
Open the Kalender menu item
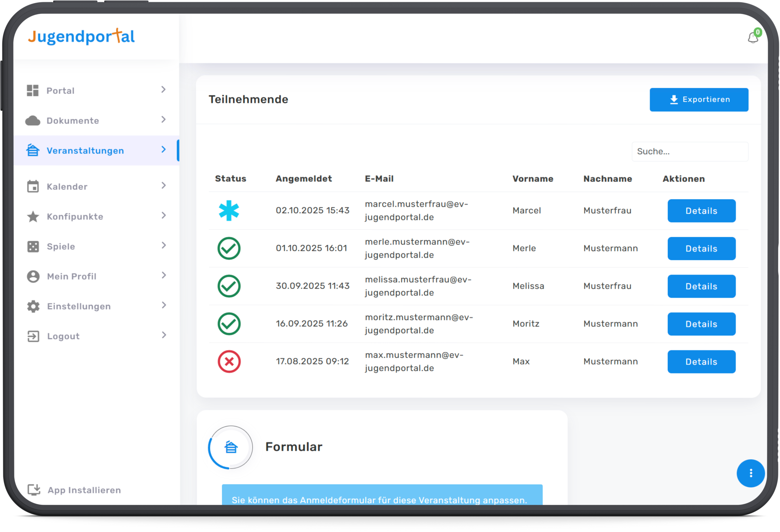coord(67,187)
